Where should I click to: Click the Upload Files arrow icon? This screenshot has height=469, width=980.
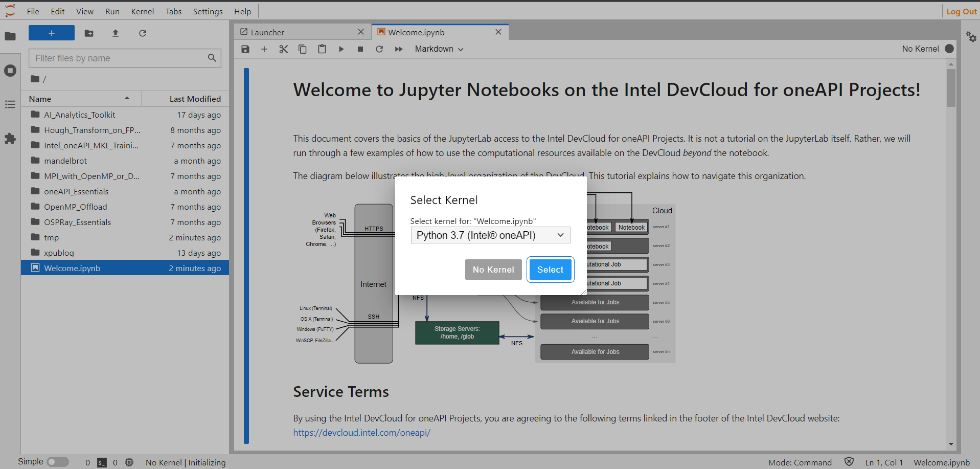click(x=116, y=33)
